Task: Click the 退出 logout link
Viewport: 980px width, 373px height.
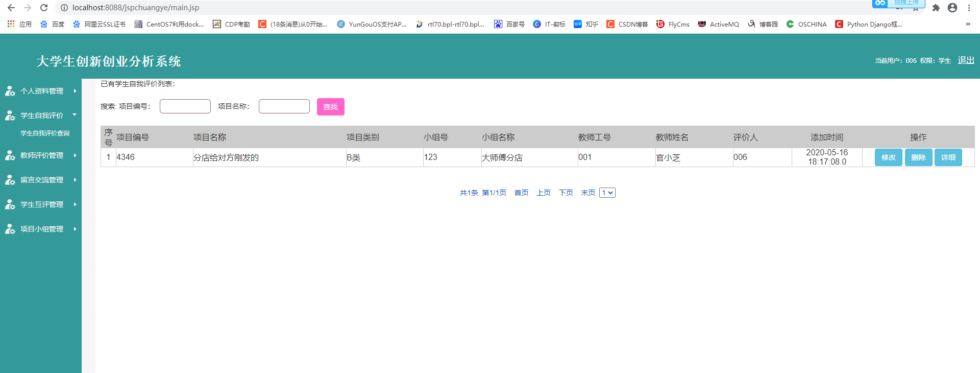Action: click(966, 60)
